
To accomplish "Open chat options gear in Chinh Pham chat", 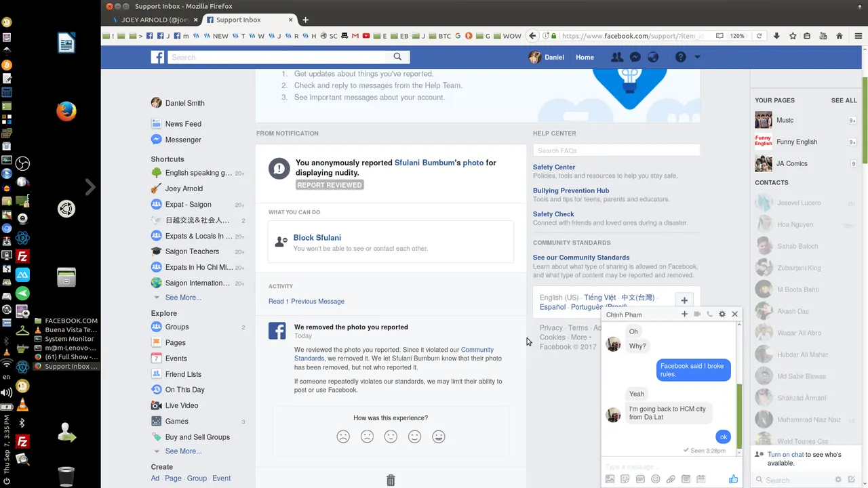I will tap(722, 314).
